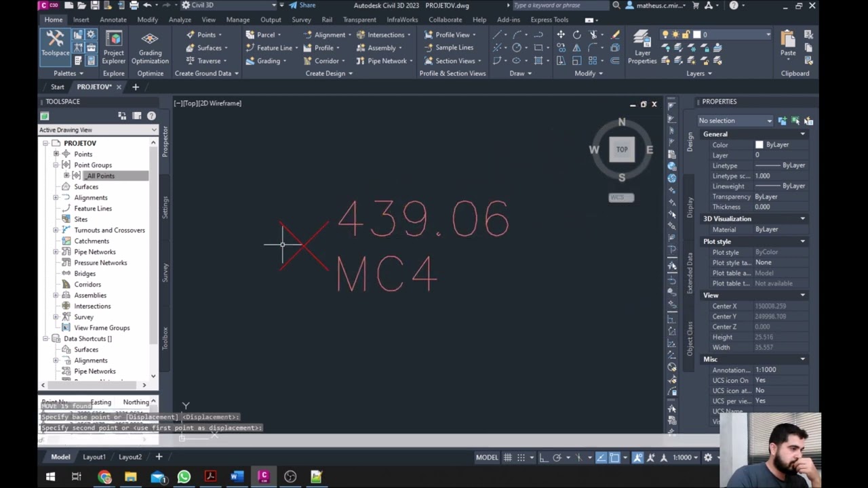The image size is (868, 488).
Task: Toggle PICKADD mode in Properties panel
Action: coord(782,121)
